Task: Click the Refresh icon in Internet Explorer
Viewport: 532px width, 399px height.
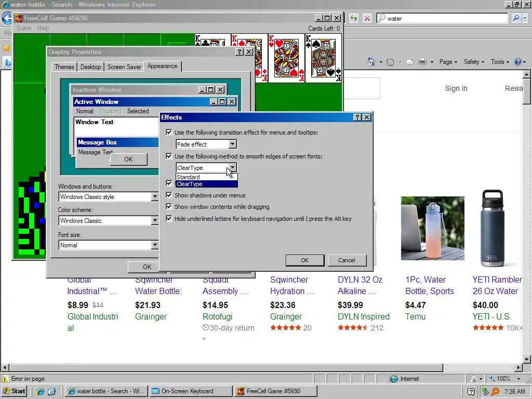Action: click(x=354, y=18)
